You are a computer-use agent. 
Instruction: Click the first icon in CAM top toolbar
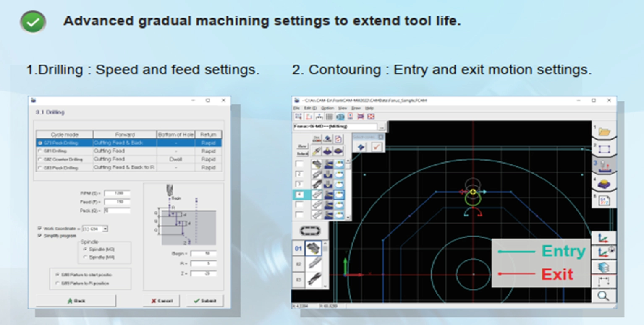(x=298, y=116)
